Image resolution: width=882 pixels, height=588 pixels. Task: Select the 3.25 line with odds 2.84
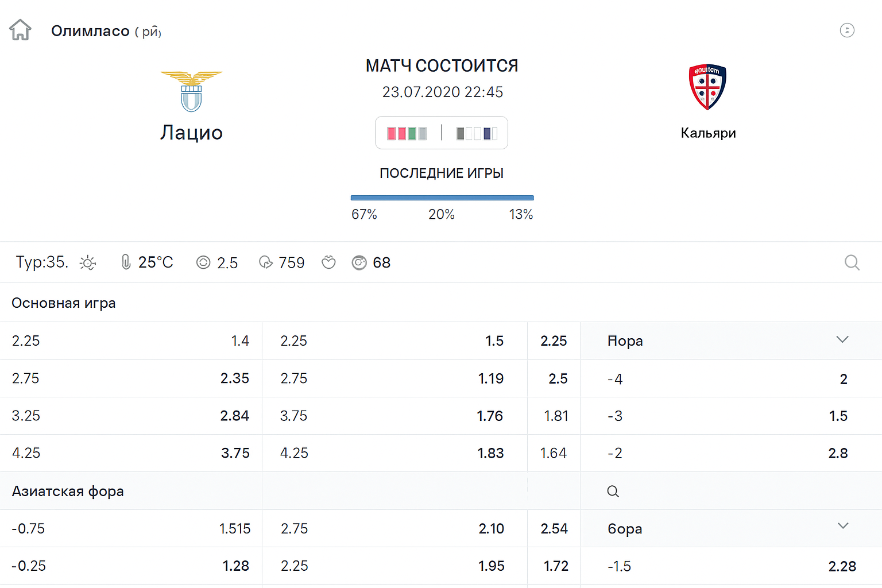tap(130, 416)
